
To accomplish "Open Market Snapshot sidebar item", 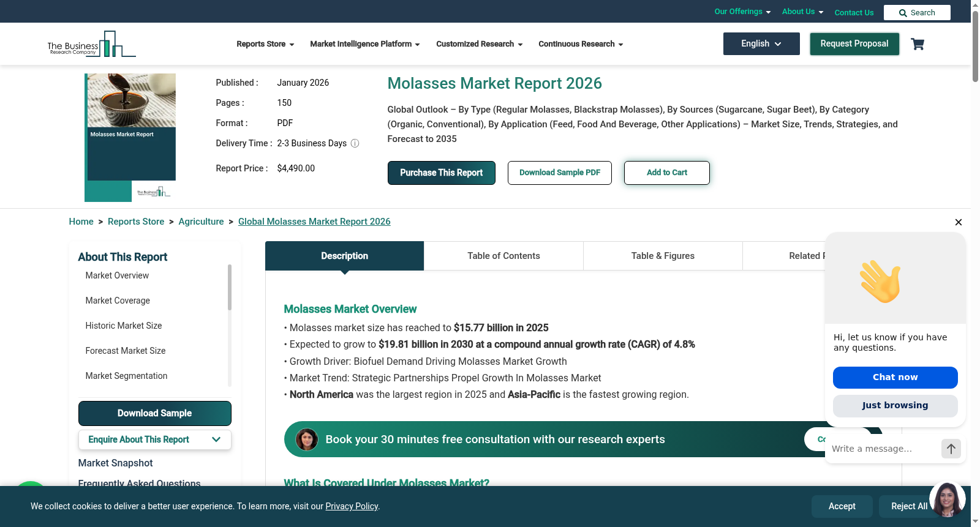I will [x=115, y=463].
